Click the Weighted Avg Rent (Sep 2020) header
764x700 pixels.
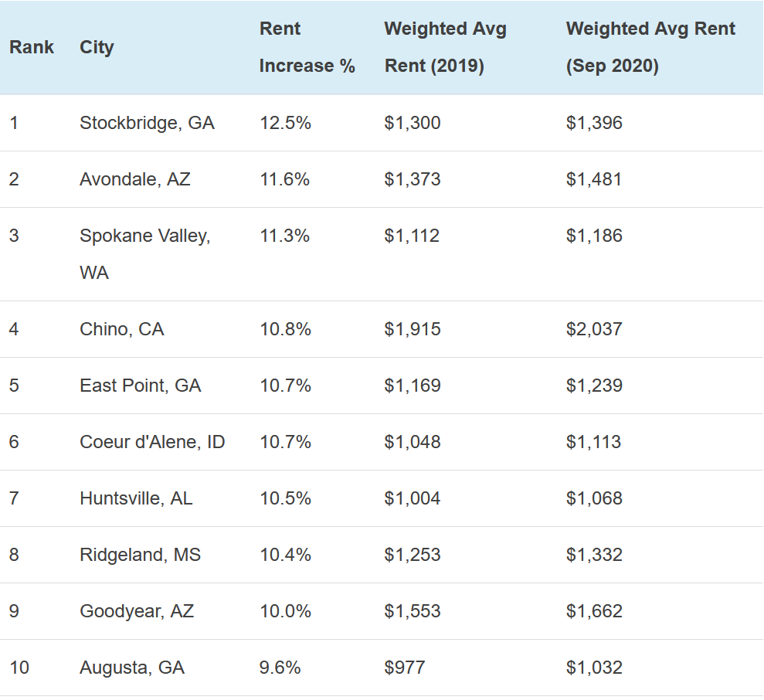pyautogui.click(x=650, y=47)
